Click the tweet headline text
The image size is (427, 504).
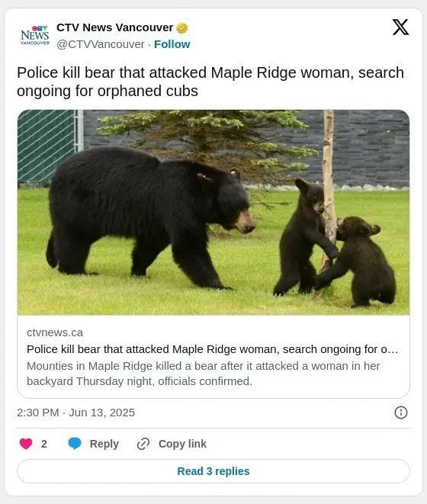(210, 82)
